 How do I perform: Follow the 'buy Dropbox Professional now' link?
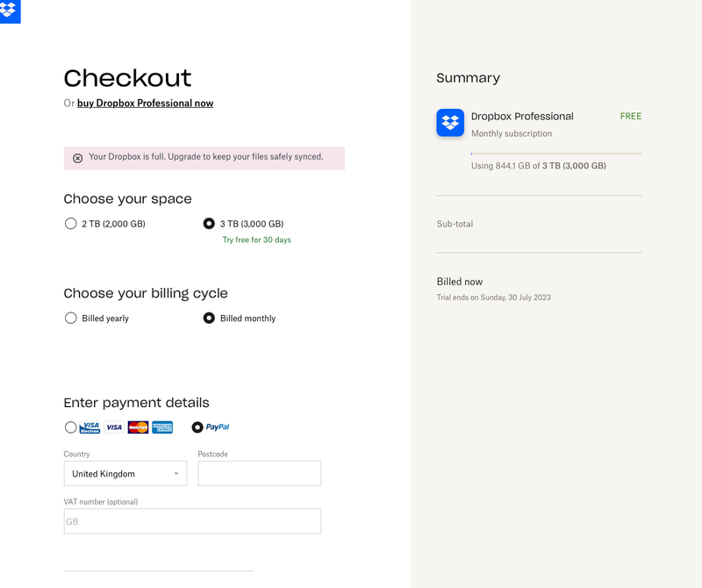click(145, 104)
